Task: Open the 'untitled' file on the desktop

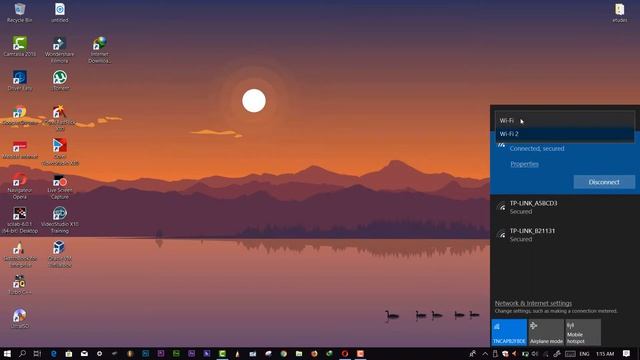Action: point(60,12)
